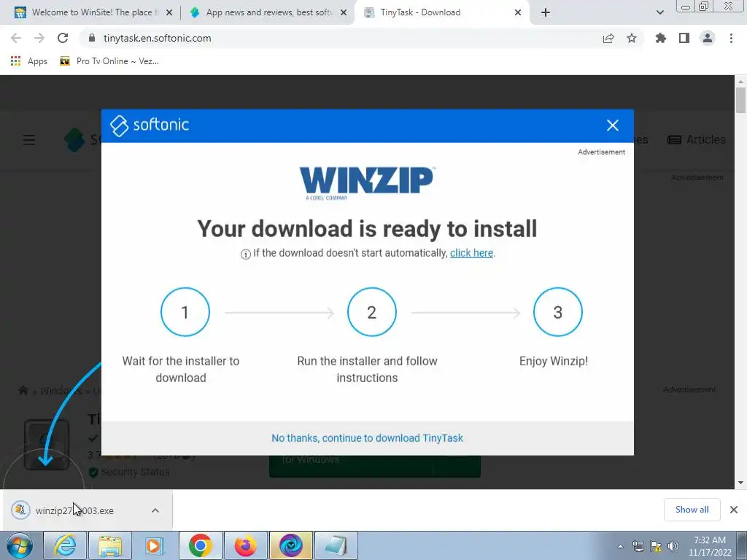Close the Welcome to WinSite tab

[169, 13]
